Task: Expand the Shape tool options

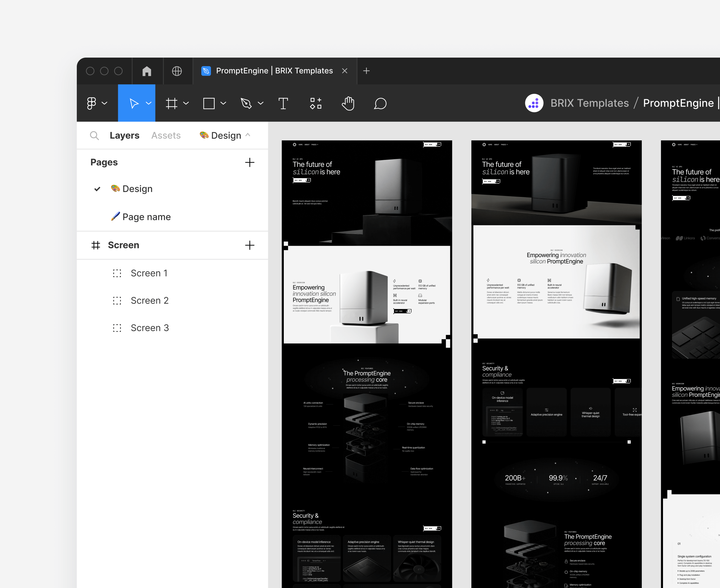Action: click(x=223, y=103)
